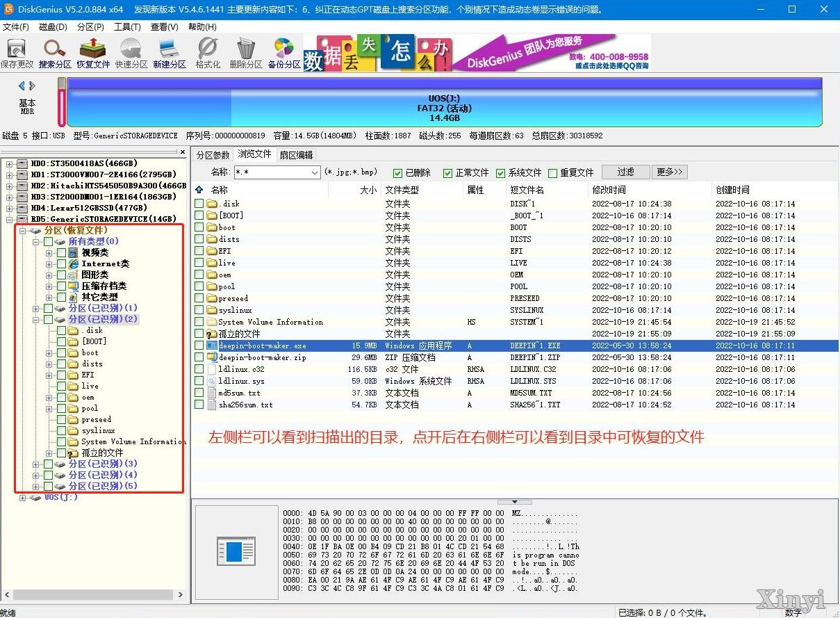The width and height of the screenshot is (840, 618).
Task: Sort by 文件类型 column header
Action: (402, 190)
